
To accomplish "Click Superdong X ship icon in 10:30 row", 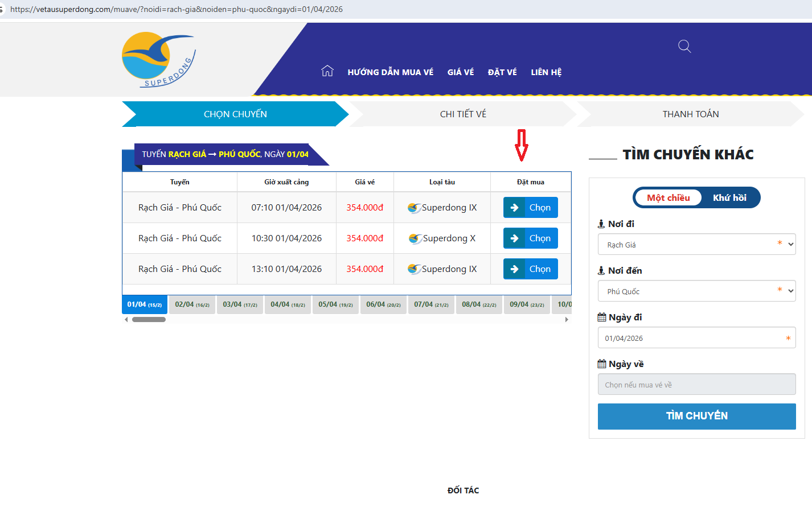I will (416, 238).
